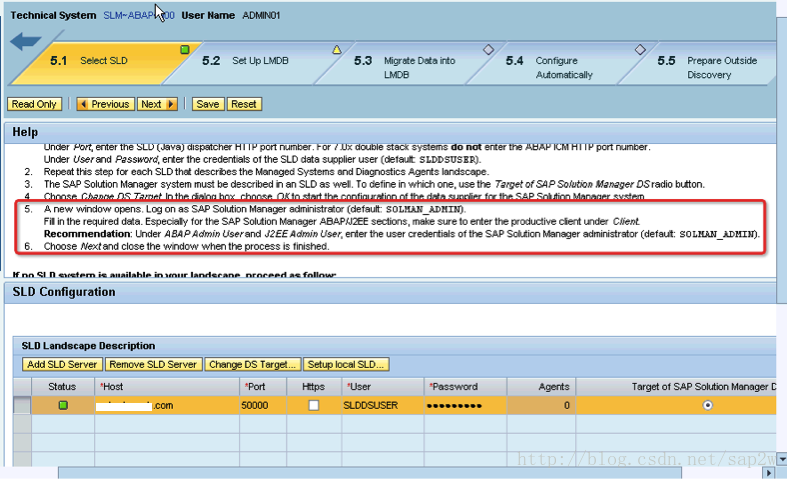Click the Read Only button
The height and width of the screenshot is (479, 788).
[34, 104]
